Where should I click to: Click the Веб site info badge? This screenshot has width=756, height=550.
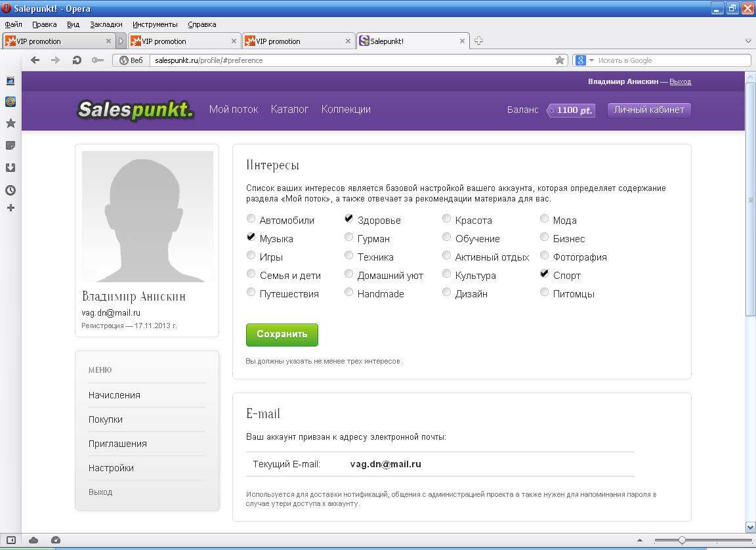pos(132,60)
